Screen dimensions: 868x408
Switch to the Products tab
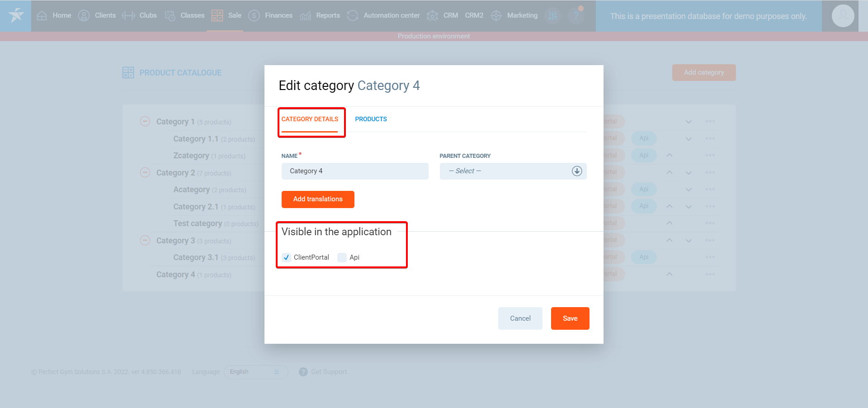point(371,119)
